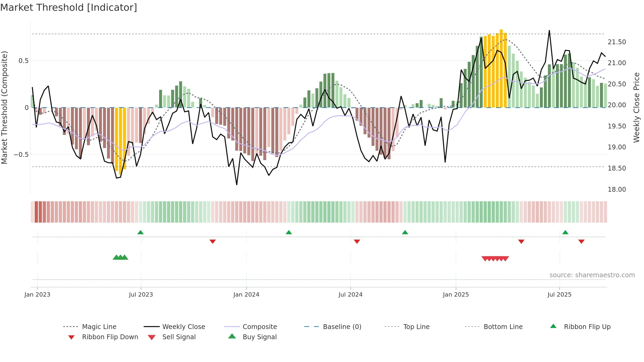Click the Sell Signal triangle cluster in early 2025
644x362 pixels.
pyautogui.click(x=495, y=259)
